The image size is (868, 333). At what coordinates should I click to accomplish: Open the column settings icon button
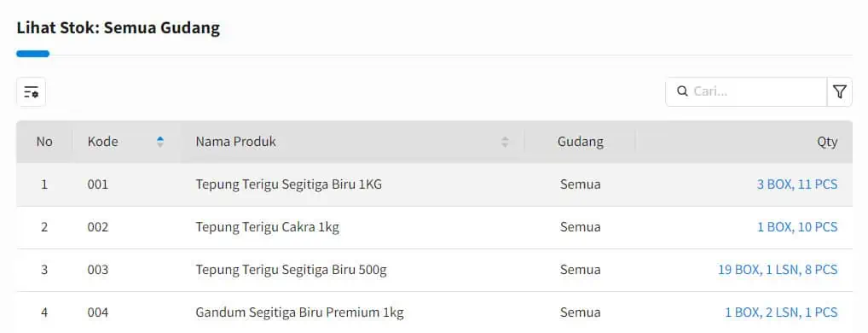(x=31, y=92)
